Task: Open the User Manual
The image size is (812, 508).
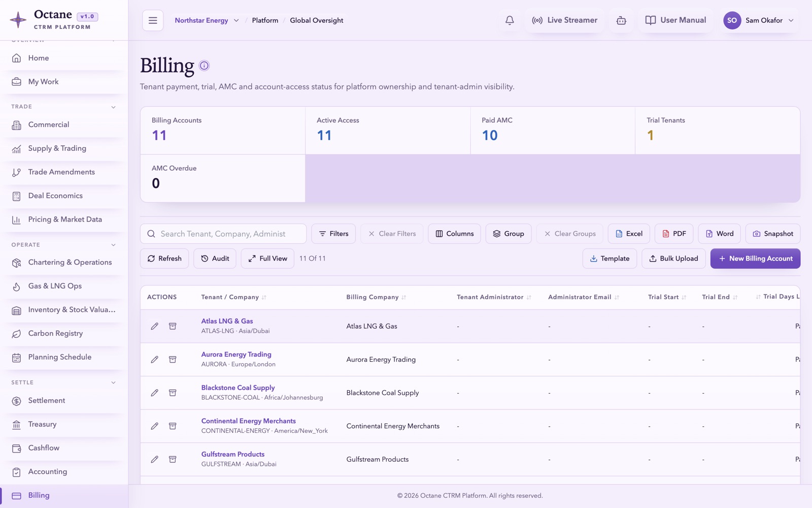Action: coord(675,20)
